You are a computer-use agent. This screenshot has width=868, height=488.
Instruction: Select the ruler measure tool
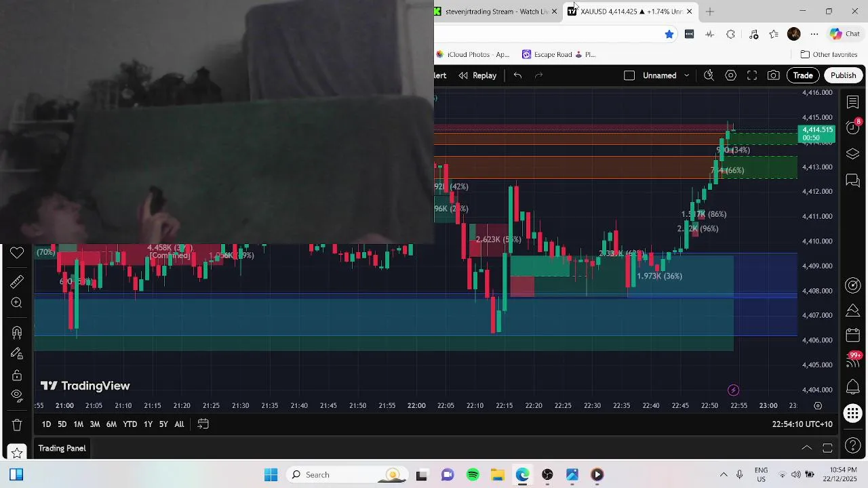[x=17, y=281]
